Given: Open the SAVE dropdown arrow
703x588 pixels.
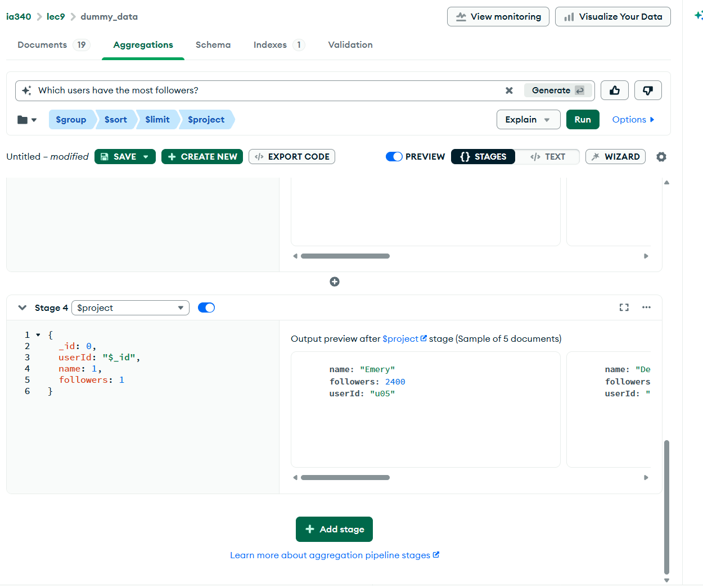Looking at the screenshot, I should (x=146, y=157).
